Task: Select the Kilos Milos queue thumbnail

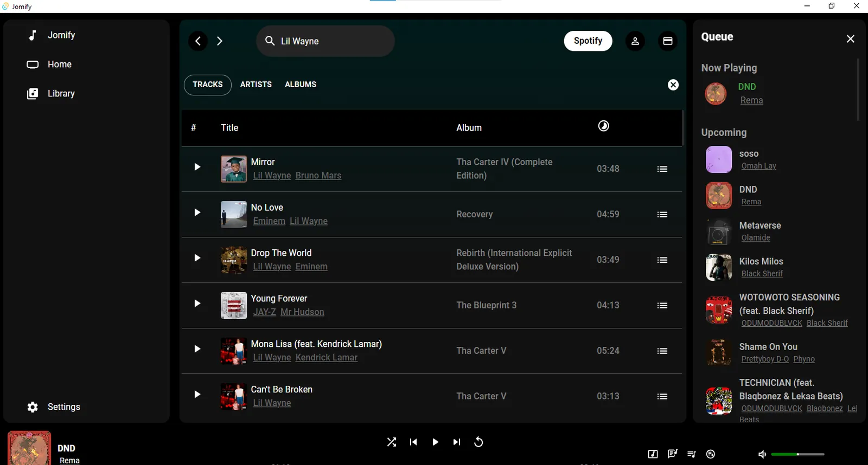Action: click(x=719, y=267)
